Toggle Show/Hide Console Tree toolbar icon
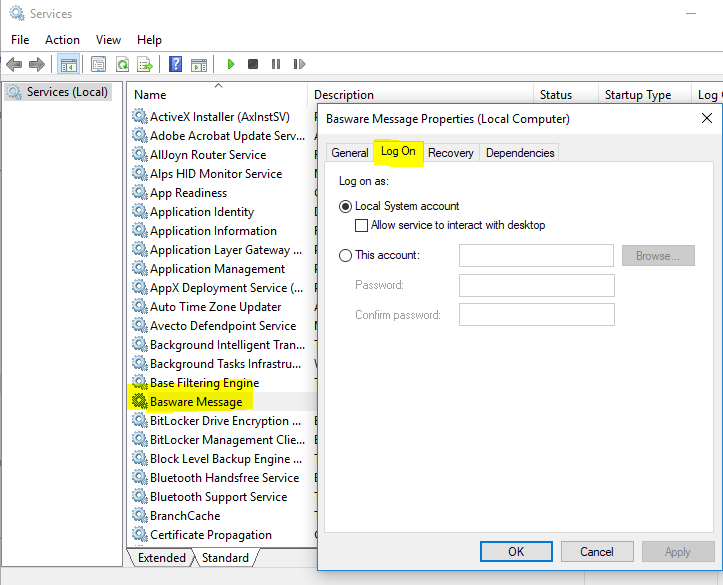723x585 pixels. (69, 64)
